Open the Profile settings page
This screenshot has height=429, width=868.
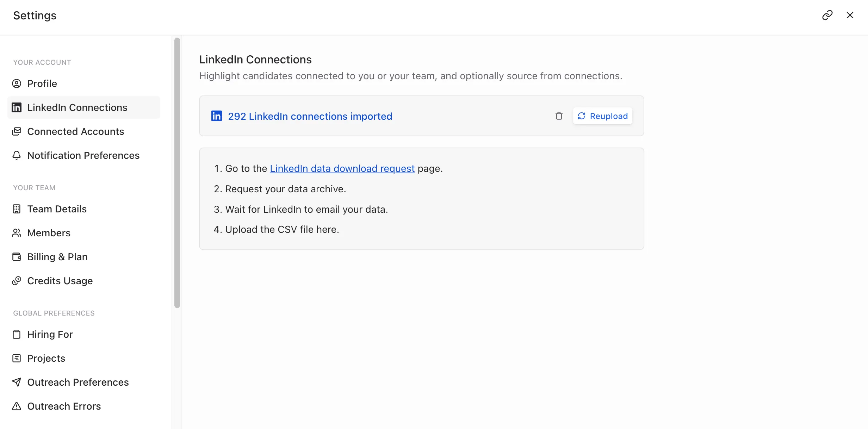point(83,83)
